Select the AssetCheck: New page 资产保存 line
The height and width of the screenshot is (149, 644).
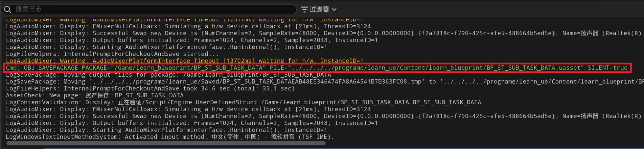click(x=95, y=95)
